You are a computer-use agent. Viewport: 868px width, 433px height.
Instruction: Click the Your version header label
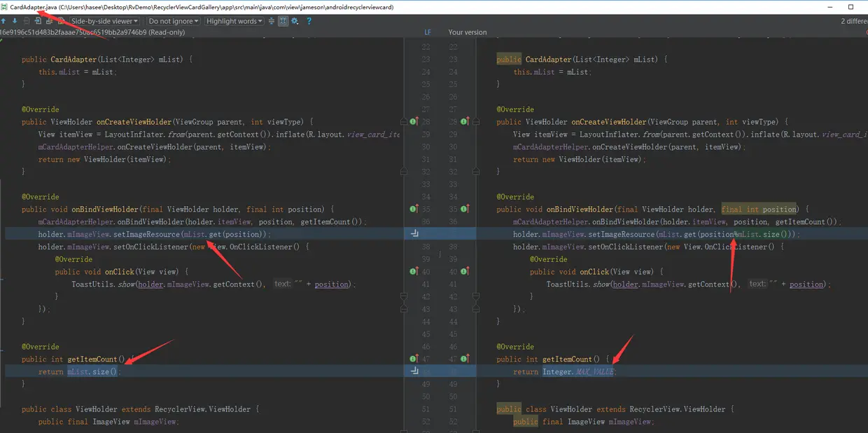468,32
